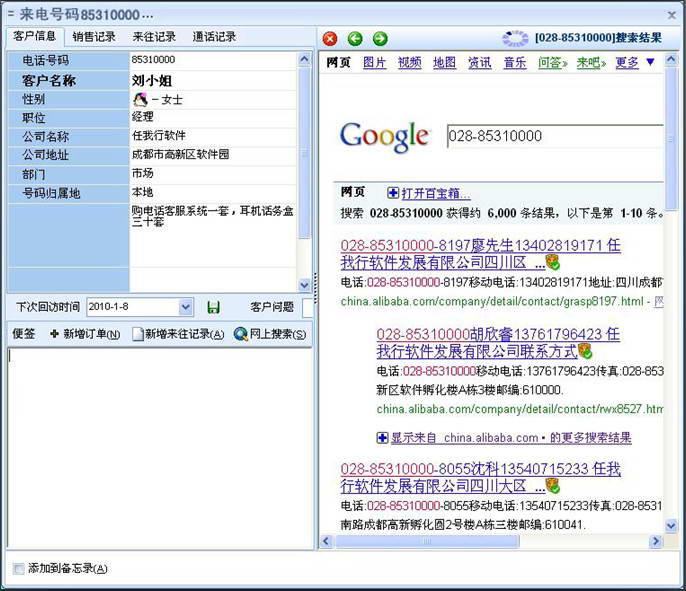Image resolution: width=686 pixels, height=591 pixels.
Task: Click 新增来往记录(A) button
Action: pos(178,334)
